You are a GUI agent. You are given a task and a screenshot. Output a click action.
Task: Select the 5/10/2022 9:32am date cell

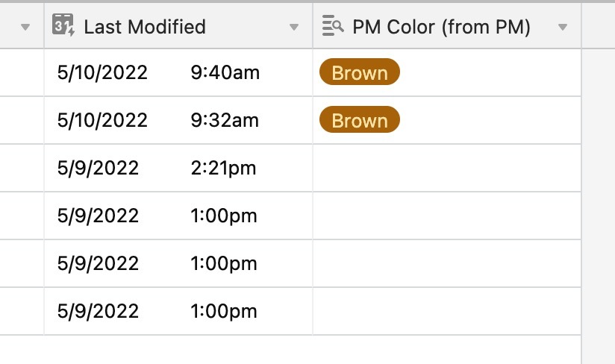178,120
